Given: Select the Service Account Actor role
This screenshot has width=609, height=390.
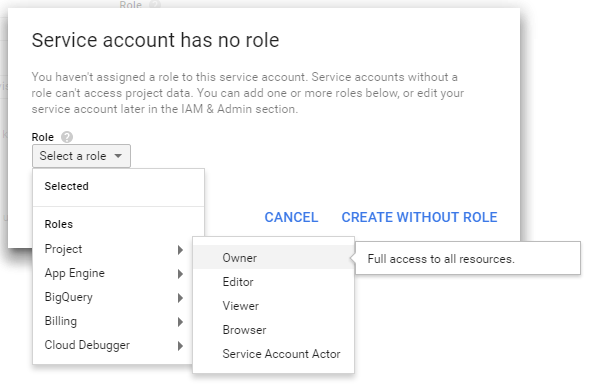Looking at the screenshot, I should [273, 354].
